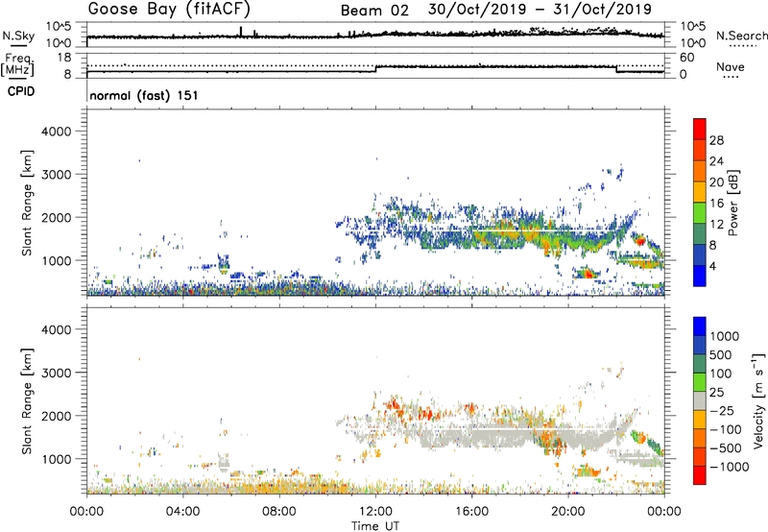Click the red high-power patch near 20:40 at 700 km
Viewport: 768px width, 532px height.
(588, 274)
